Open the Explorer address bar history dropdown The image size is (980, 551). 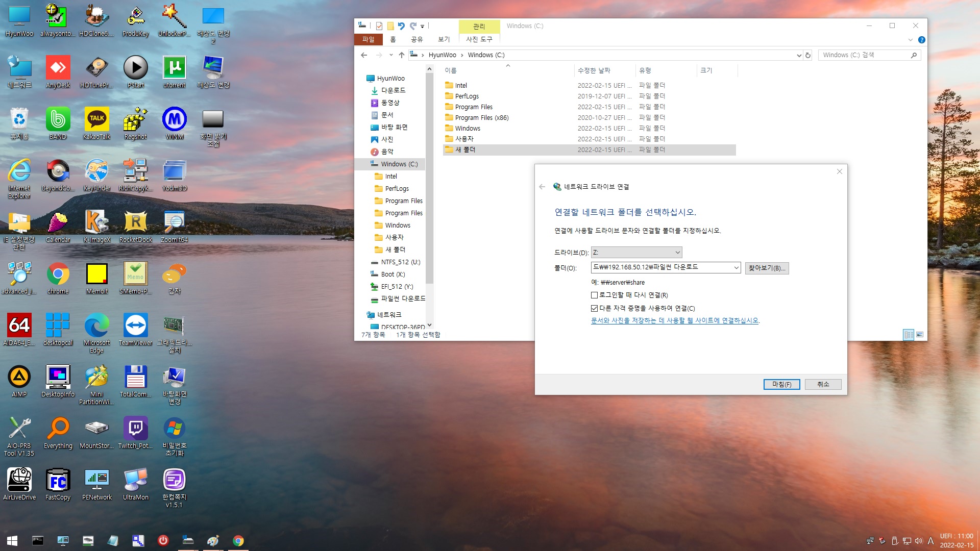799,55
